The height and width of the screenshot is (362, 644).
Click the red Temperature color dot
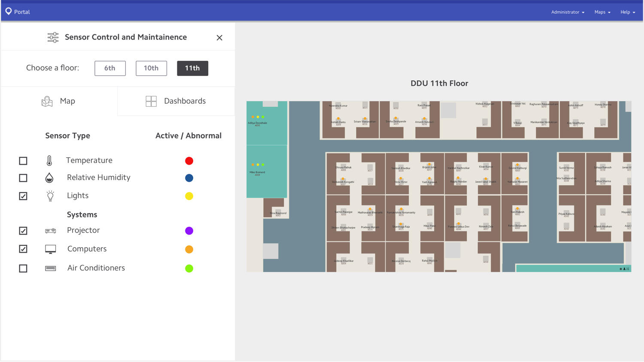pos(189,161)
